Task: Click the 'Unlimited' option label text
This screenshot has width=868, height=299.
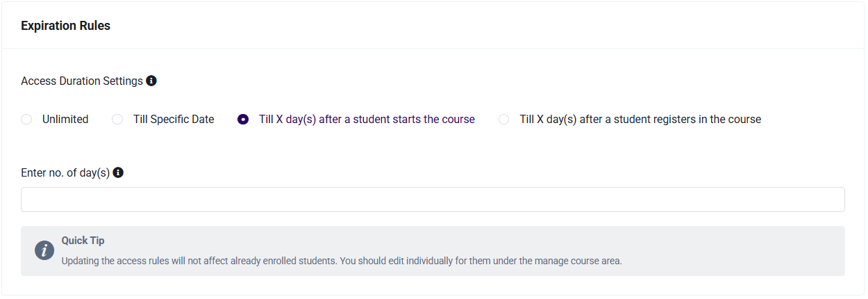Action: (x=65, y=120)
